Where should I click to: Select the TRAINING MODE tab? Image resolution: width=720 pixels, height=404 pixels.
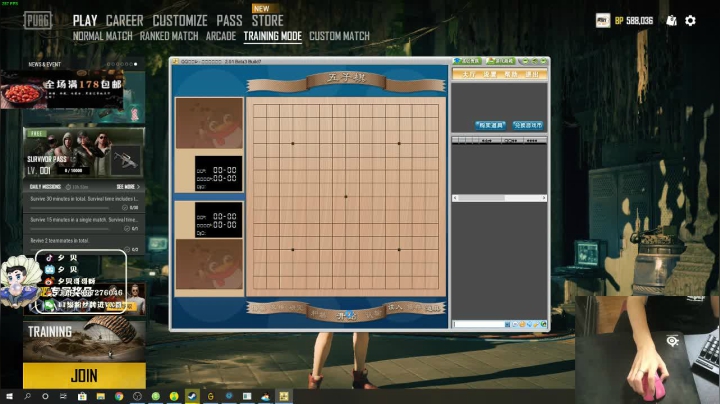pyautogui.click(x=273, y=36)
